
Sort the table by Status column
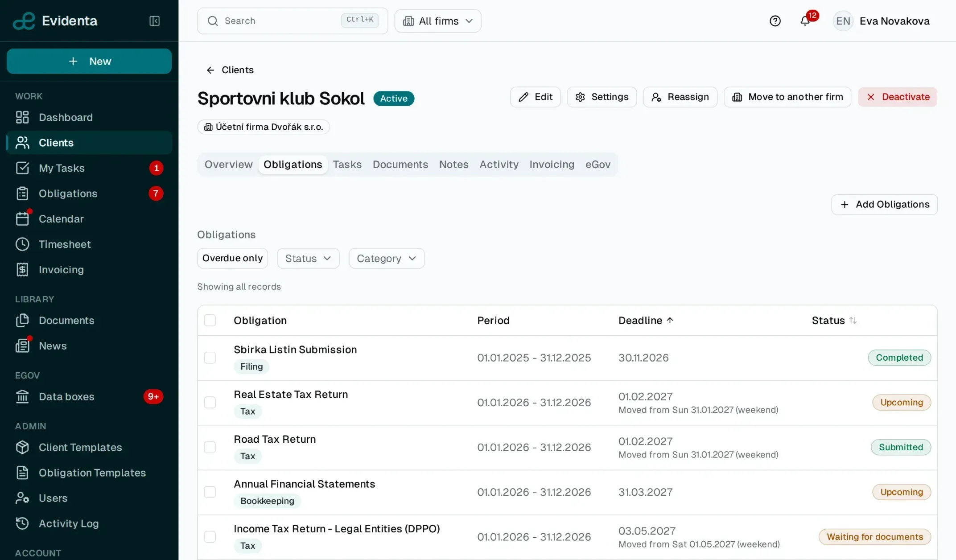834,321
